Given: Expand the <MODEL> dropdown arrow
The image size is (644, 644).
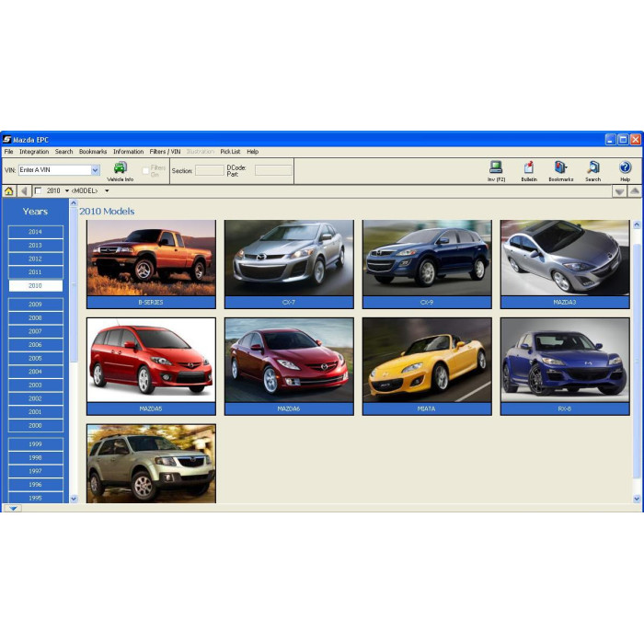Looking at the screenshot, I should (x=107, y=191).
